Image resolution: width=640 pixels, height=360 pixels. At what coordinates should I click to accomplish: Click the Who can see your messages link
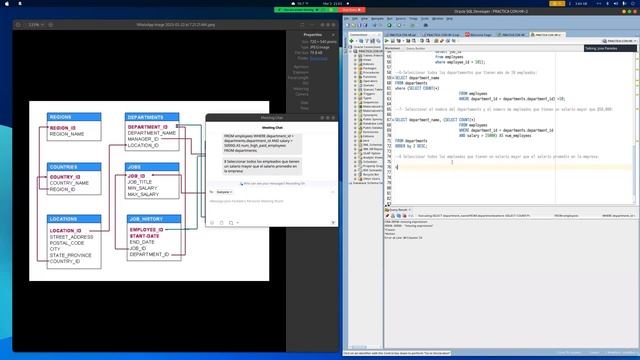273,184
